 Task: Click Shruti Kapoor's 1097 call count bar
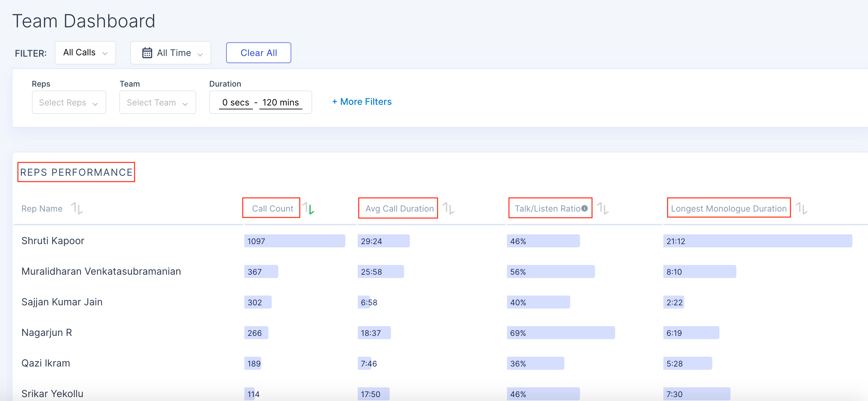coord(294,241)
